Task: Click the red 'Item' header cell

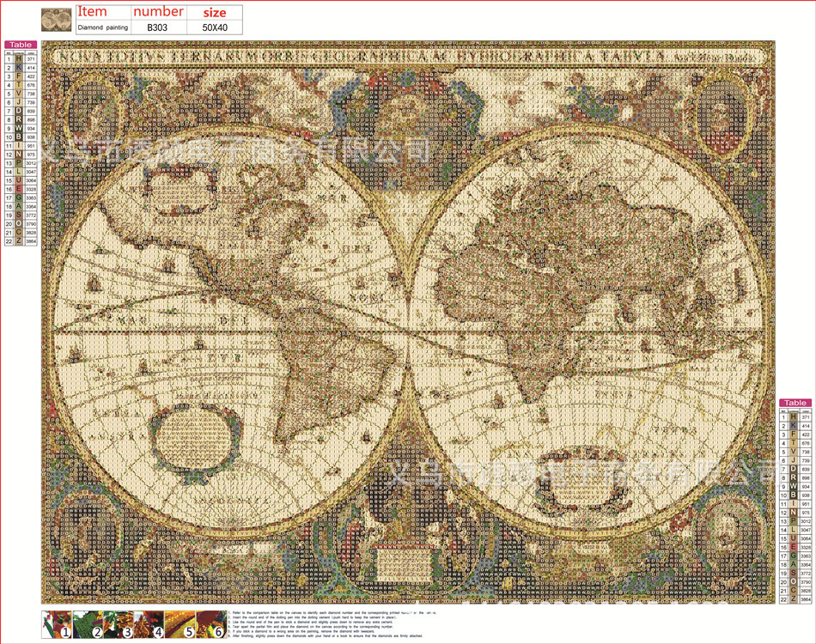Action: tap(103, 13)
